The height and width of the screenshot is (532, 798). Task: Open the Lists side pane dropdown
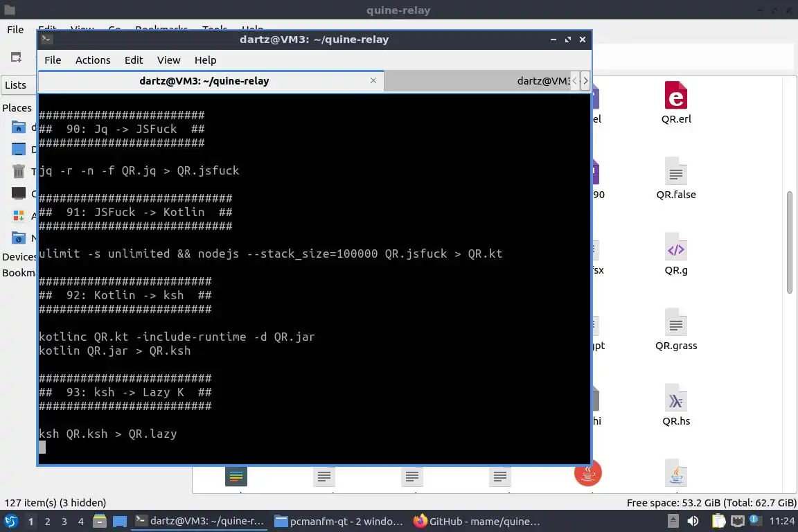point(18,85)
